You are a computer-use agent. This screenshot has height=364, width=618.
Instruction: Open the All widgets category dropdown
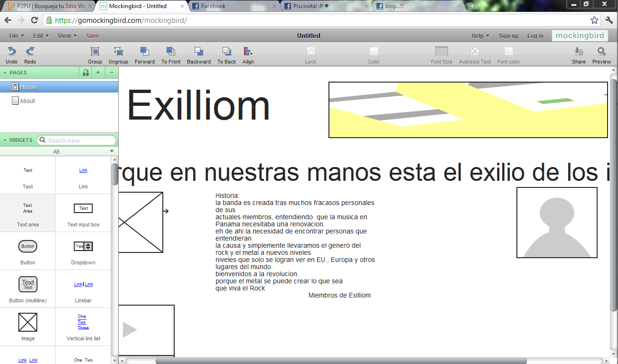tap(58, 151)
